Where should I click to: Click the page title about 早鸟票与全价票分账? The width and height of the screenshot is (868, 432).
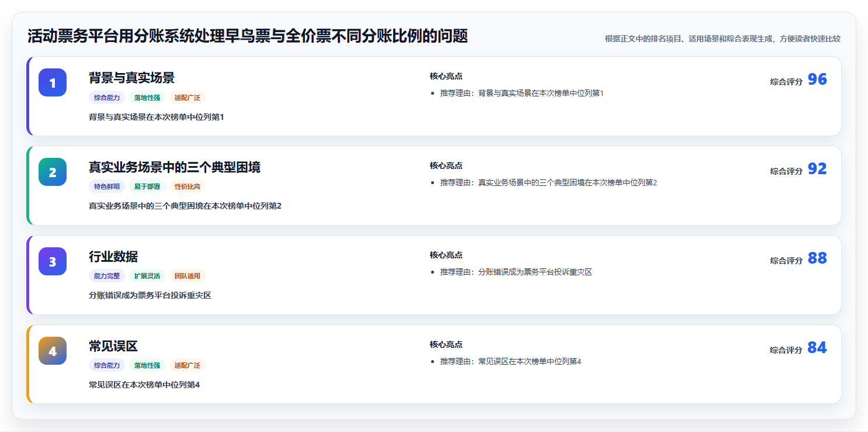[248, 36]
